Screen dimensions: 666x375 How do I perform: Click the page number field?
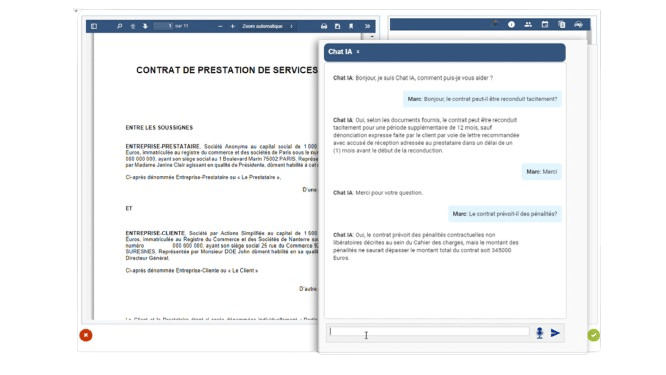[163, 26]
